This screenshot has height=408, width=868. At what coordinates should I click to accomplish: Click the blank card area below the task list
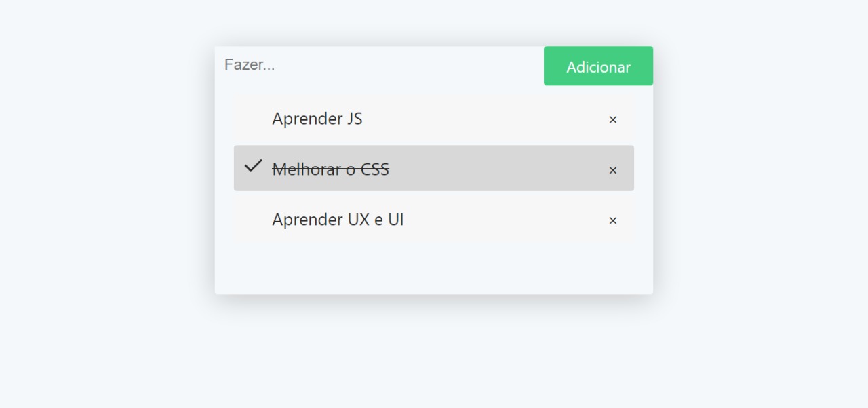(x=434, y=269)
